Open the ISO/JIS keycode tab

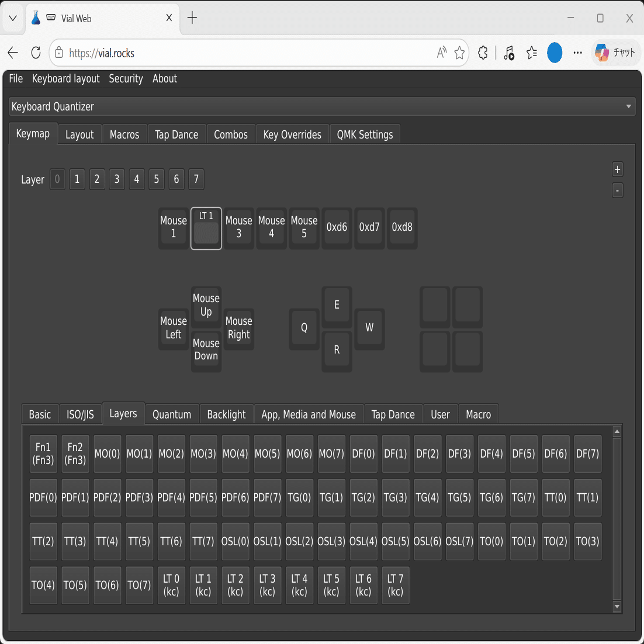[x=80, y=414]
